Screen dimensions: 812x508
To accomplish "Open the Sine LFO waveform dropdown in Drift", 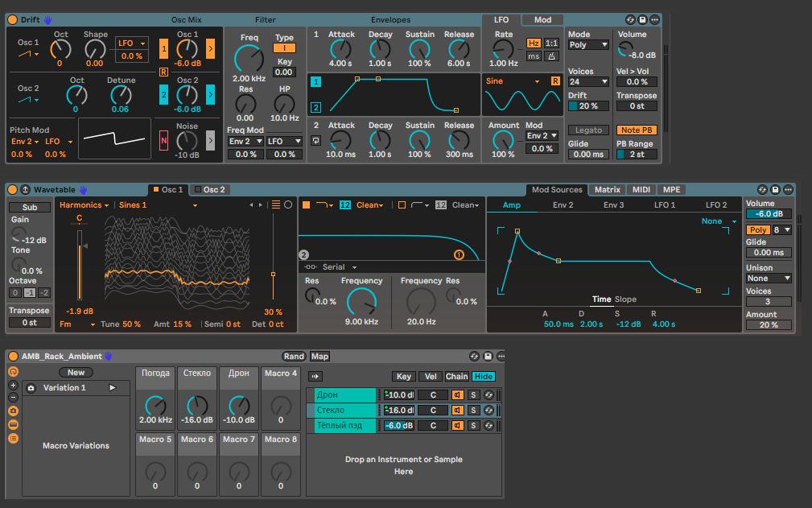I will coord(513,81).
